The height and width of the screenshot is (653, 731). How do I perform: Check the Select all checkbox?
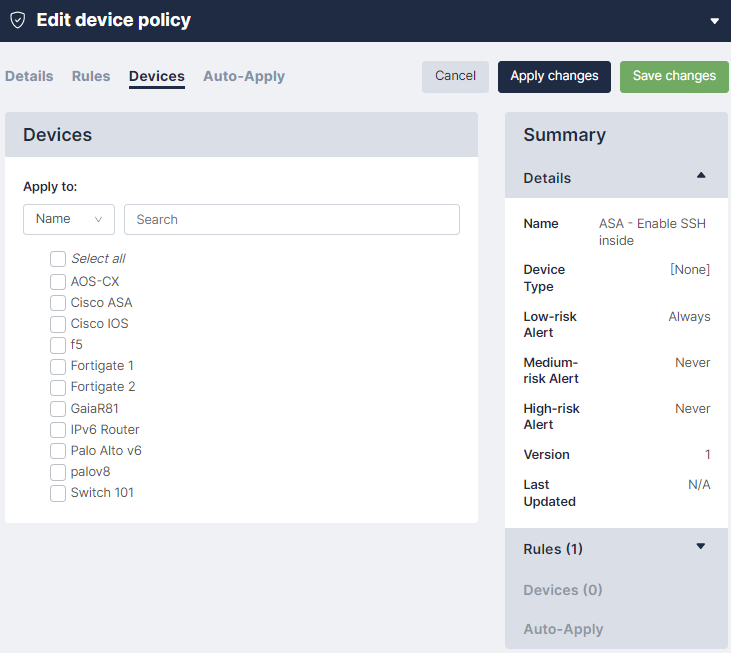coord(58,259)
